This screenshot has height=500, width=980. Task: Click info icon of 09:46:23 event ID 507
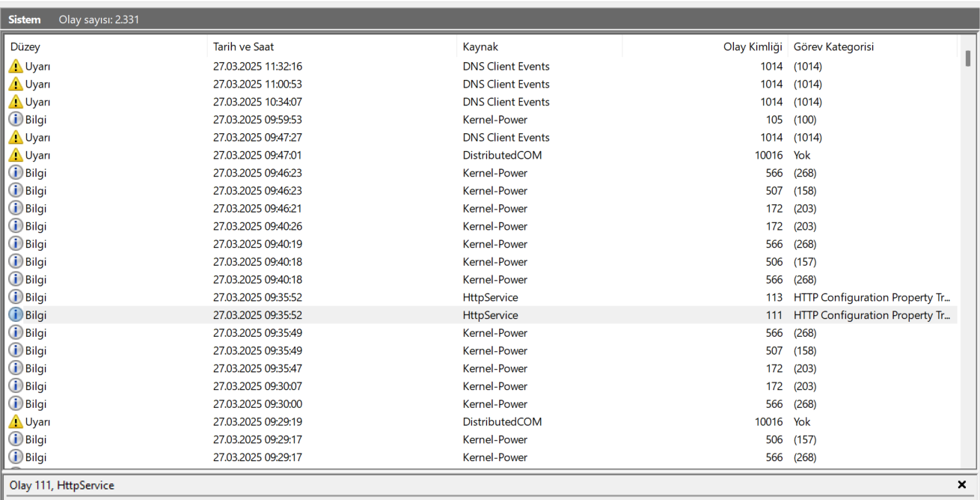click(16, 191)
